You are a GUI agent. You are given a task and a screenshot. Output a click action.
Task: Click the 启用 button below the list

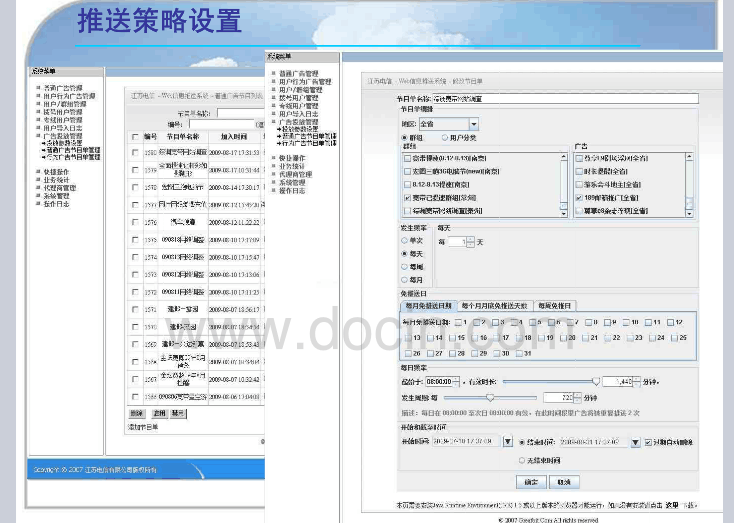pyautogui.click(x=159, y=413)
